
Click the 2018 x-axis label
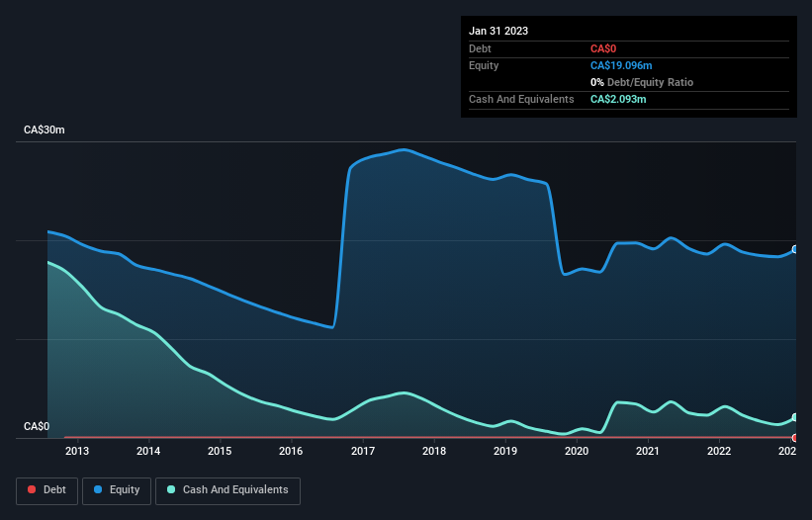pyautogui.click(x=434, y=451)
